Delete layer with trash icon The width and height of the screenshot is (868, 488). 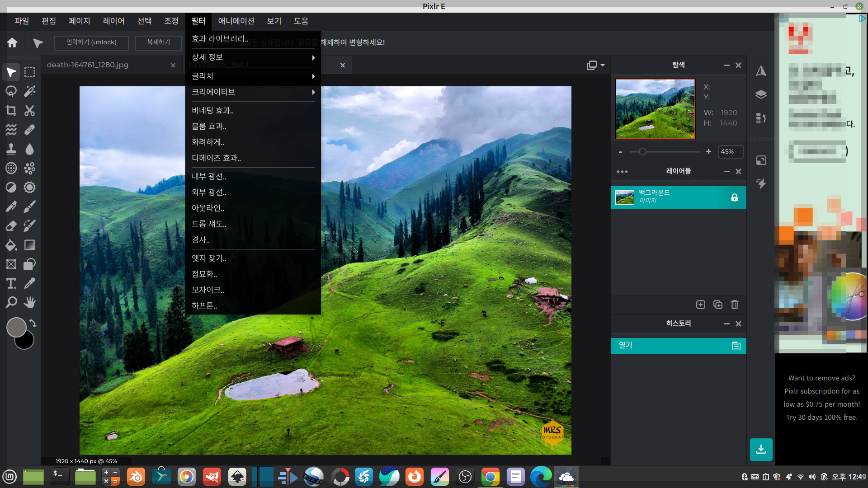(735, 305)
